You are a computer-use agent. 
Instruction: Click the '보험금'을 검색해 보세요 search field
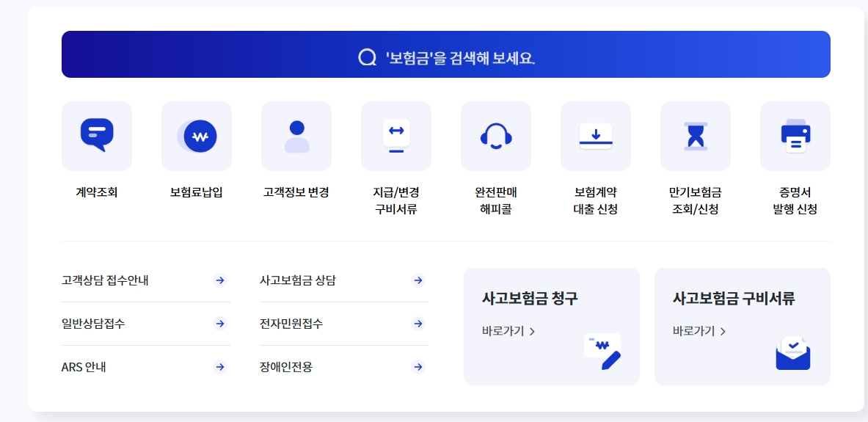coord(446,54)
